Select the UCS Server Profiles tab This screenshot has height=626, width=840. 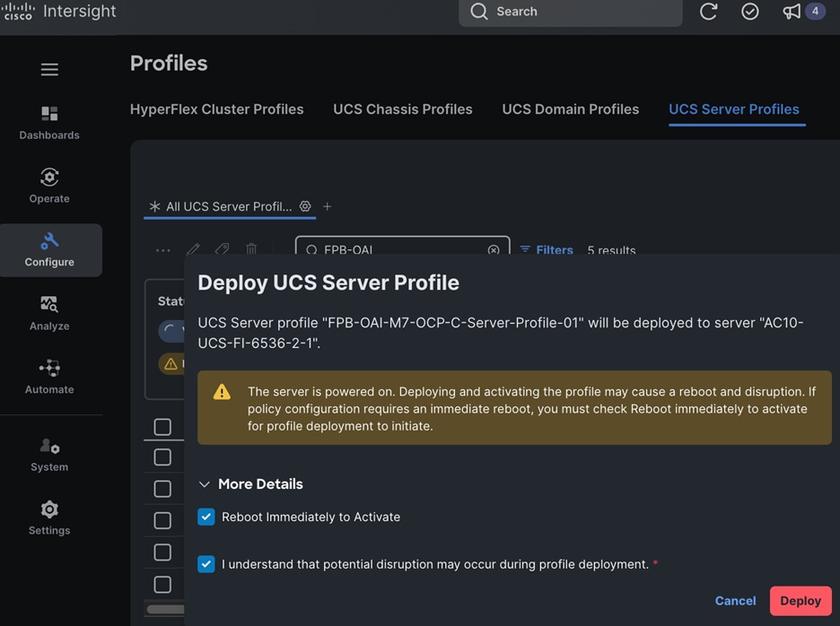(734, 109)
